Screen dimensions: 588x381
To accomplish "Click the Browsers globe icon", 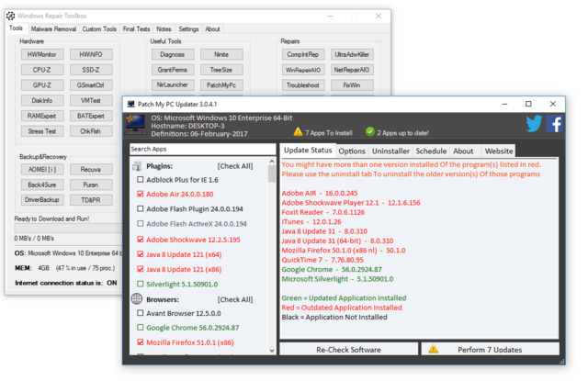I will (137, 298).
